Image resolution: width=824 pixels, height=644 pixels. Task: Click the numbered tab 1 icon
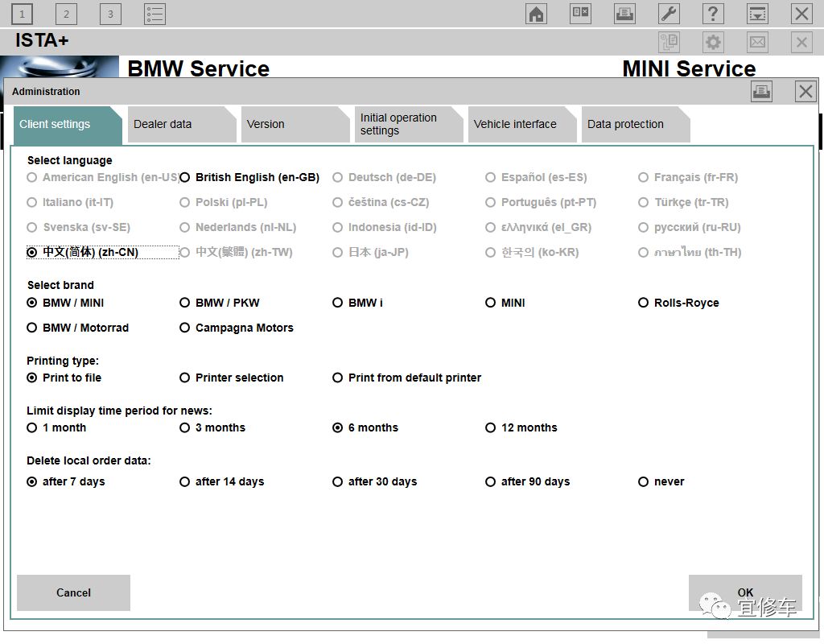[22, 14]
